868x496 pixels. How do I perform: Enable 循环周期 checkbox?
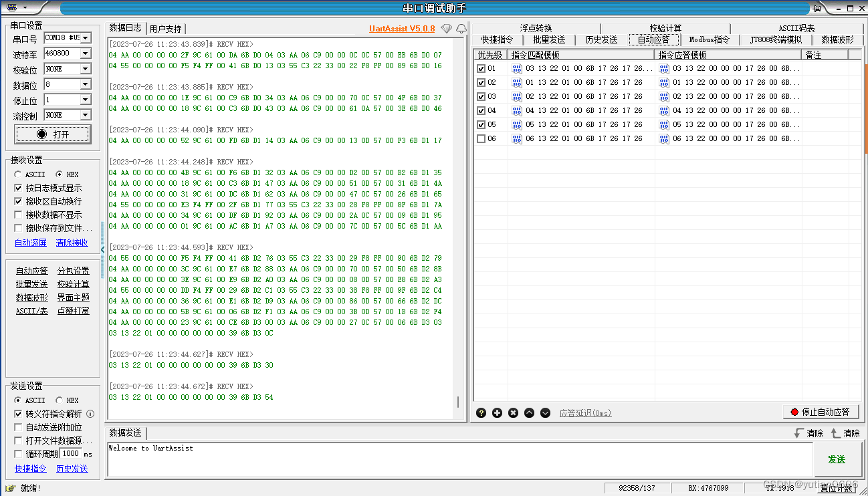[18, 454]
